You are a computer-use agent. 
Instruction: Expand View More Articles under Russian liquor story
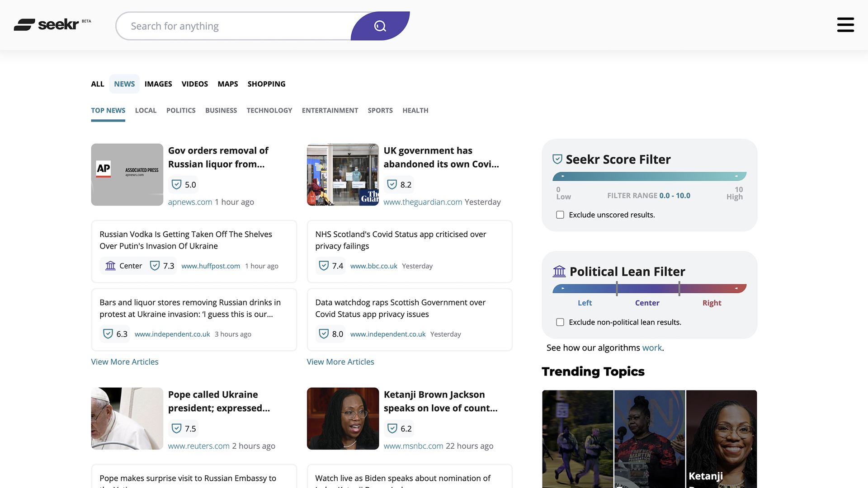click(125, 362)
